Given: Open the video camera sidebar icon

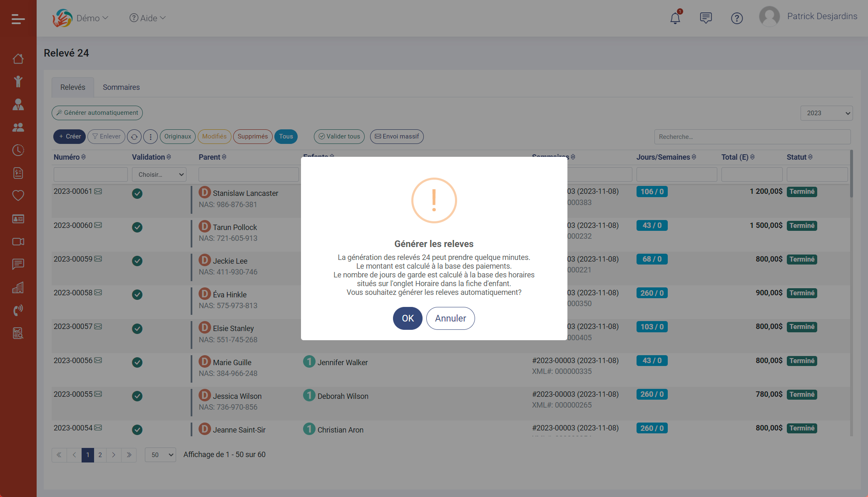Looking at the screenshot, I should 18,242.
